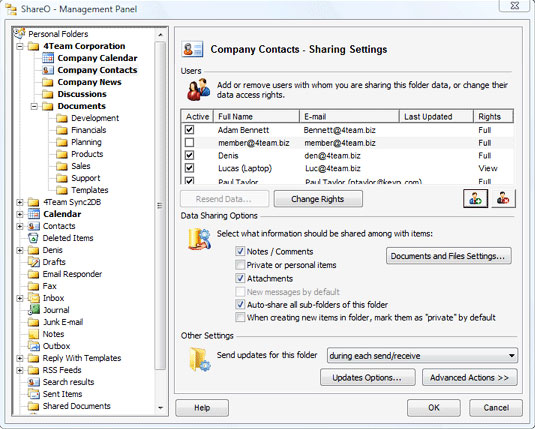Click the Contacts folder icon

[33, 226]
